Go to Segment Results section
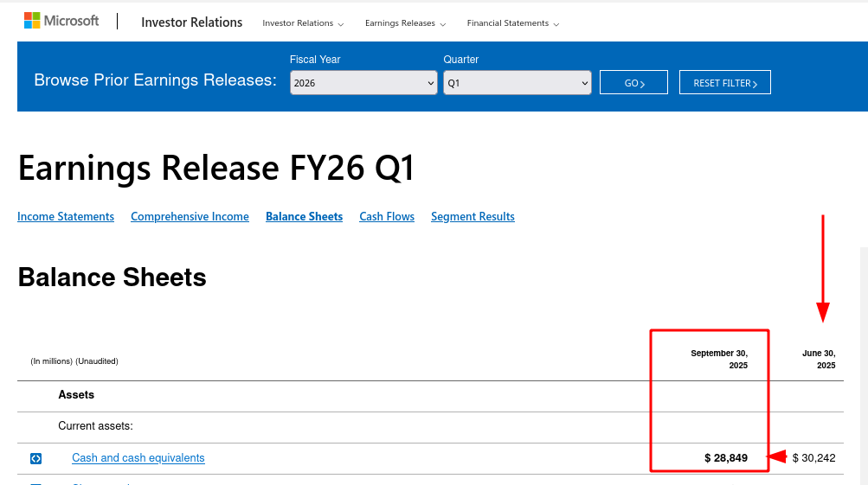The image size is (868, 485). [473, 217]
